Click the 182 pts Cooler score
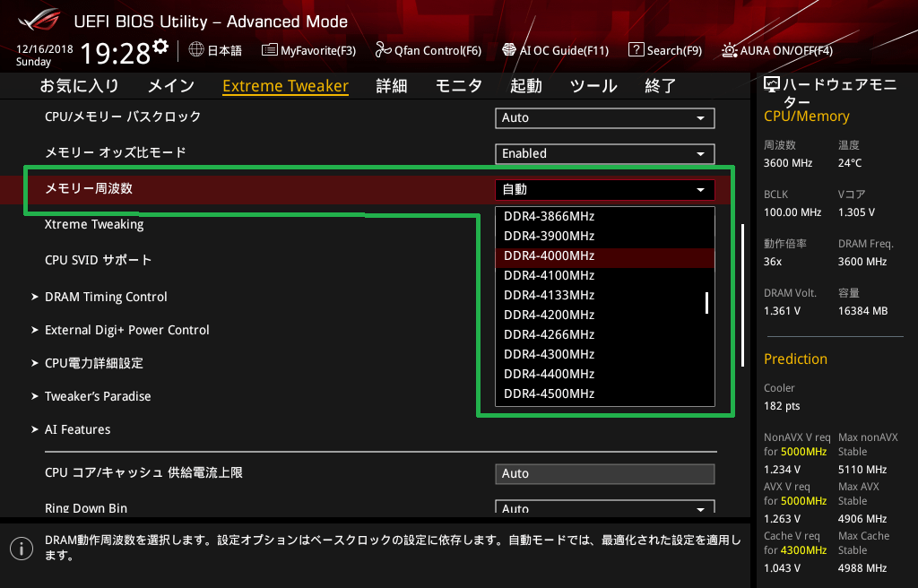The height and width of the screenshot is (588, 918). [x=782, y=406]
